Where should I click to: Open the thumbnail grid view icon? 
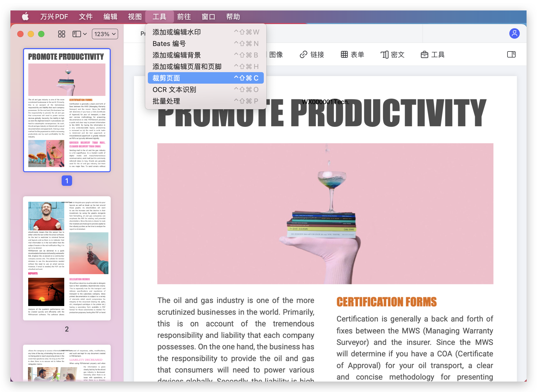tap(61, 34)
